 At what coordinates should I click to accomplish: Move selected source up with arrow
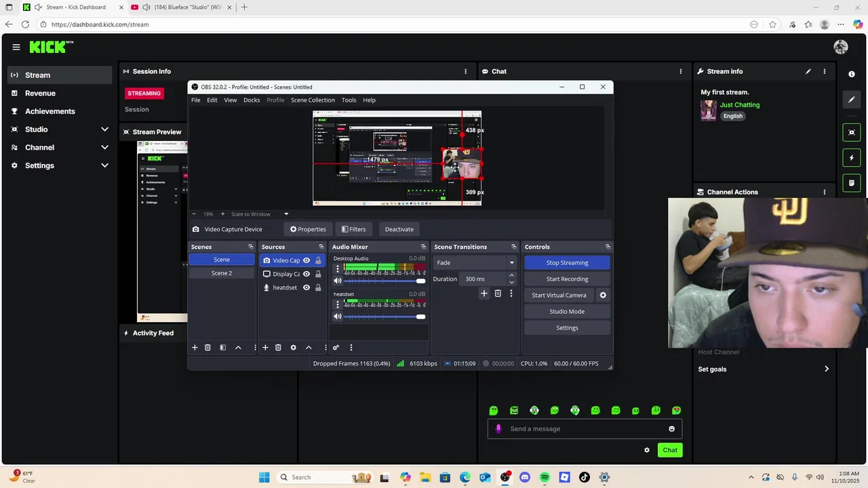pyautogui.click(x=309, y=348)
